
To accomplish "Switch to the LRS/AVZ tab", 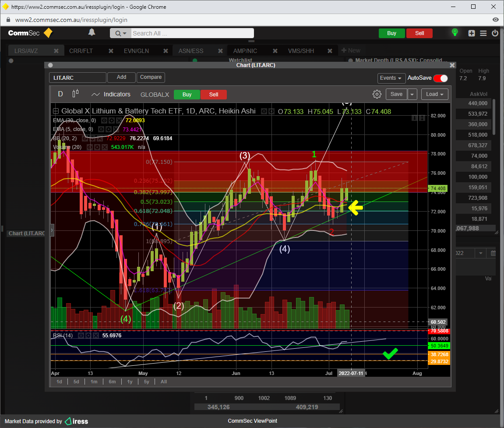I will [26, 51].
